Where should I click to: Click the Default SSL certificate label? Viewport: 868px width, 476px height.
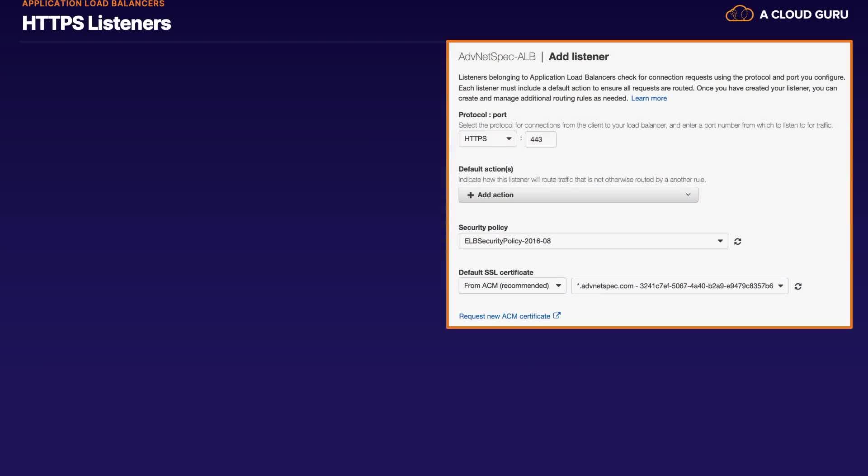tap(496, 272)
